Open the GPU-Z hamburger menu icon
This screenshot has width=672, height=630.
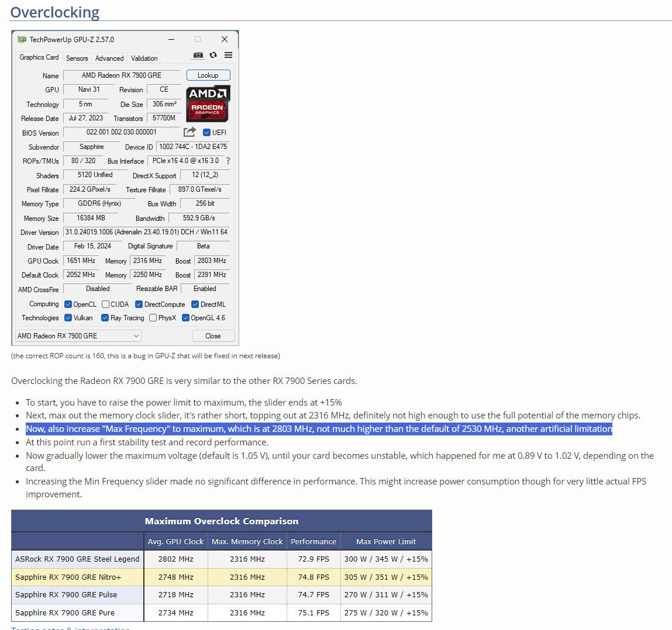229,55
